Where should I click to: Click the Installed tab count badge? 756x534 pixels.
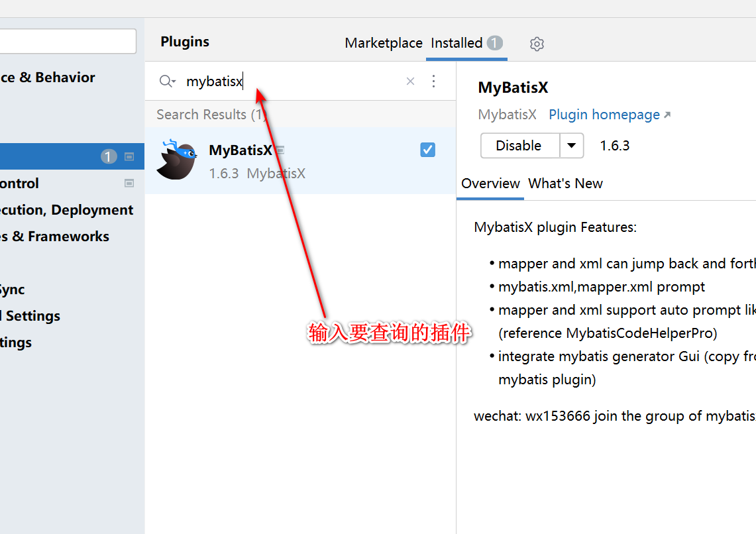pyautogui.click(x=494, y=43)
